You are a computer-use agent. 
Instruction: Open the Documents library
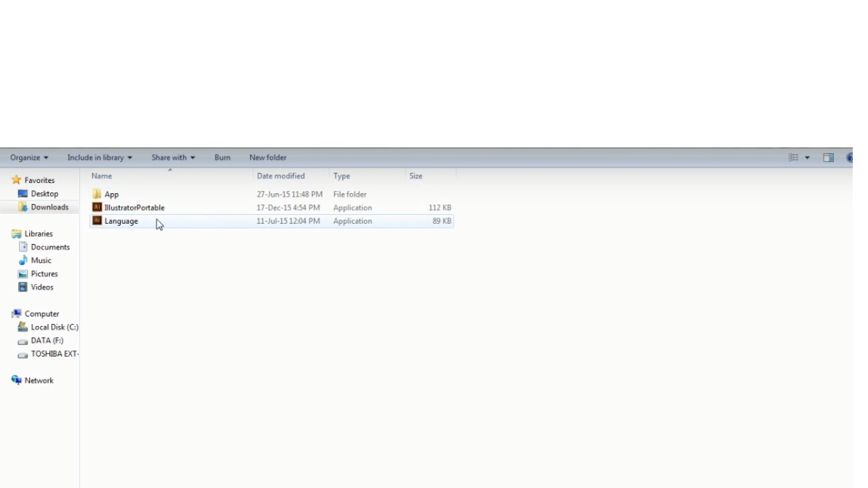50,247
